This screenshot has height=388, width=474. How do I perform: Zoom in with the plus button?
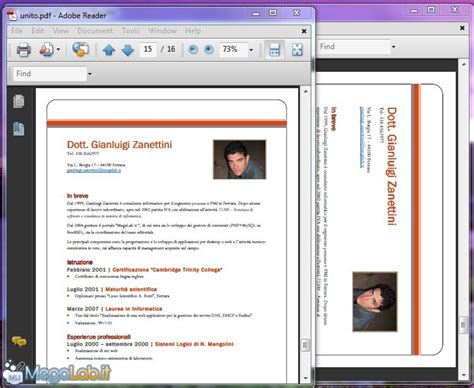tap(209, 50)
